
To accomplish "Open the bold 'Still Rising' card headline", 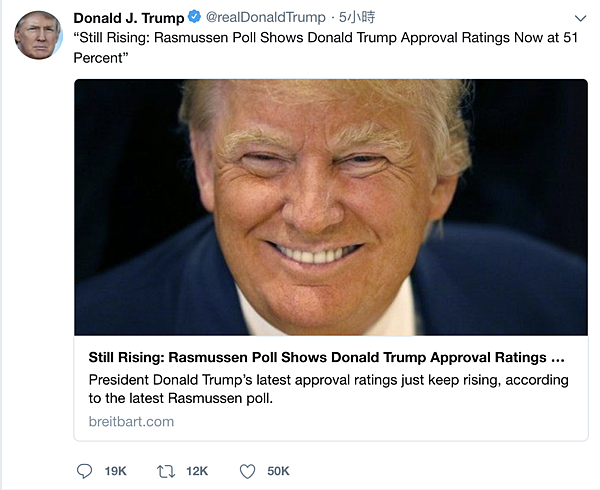I will [x=326, y=357].
